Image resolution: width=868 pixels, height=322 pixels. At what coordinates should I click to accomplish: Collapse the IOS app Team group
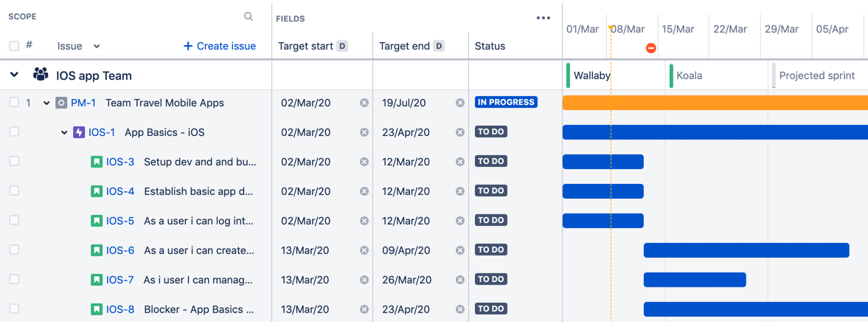click(x=15, y=75)
